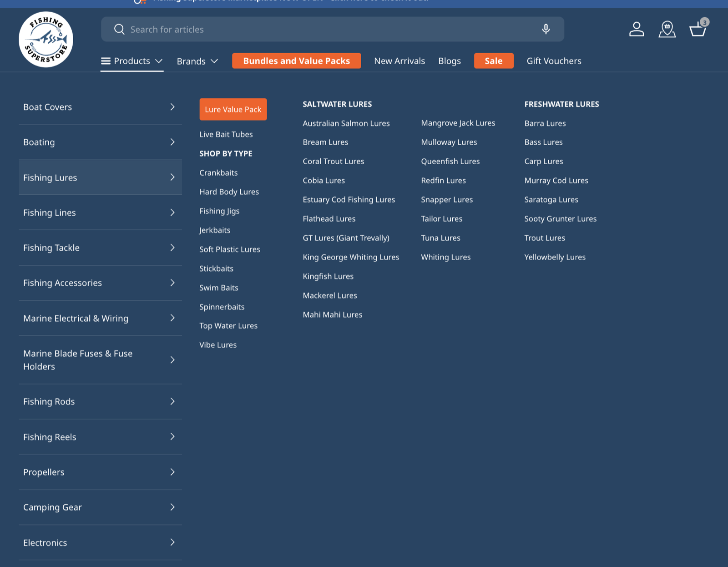728x567 pixels.
Task: Open Australian Salmon Lures
Action: [x=346, y=123]
